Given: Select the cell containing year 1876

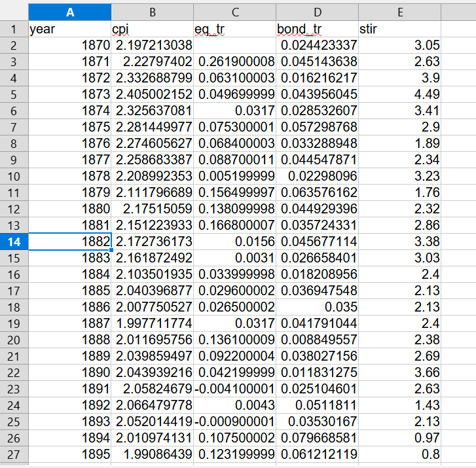Looking at the screenshot, I should [70, 143].
